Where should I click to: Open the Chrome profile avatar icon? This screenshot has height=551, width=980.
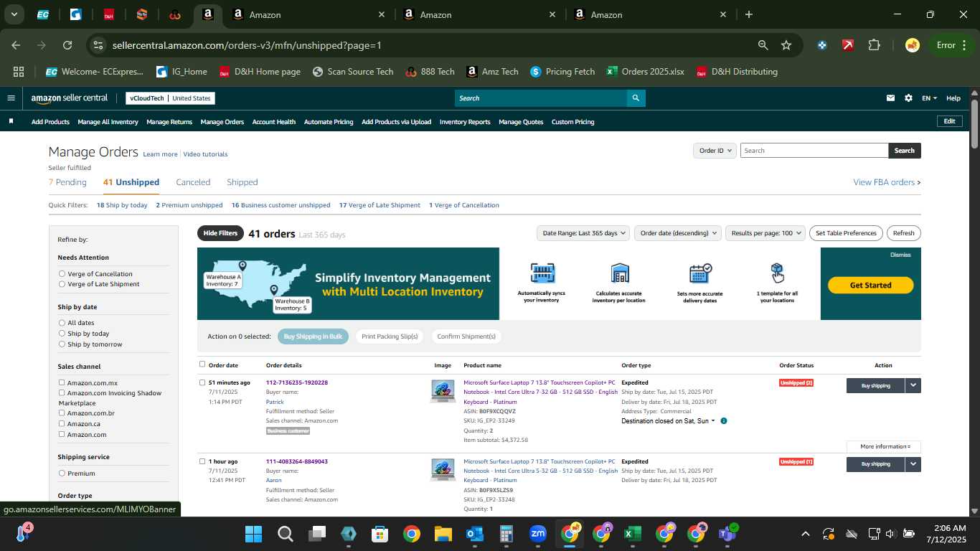coord(913,45)
